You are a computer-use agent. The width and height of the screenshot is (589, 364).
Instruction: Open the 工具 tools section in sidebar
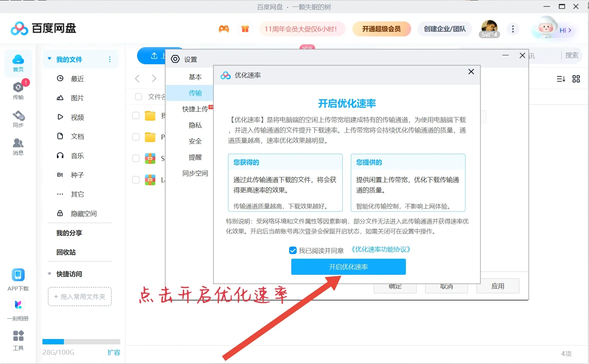(x=18, y=339)
